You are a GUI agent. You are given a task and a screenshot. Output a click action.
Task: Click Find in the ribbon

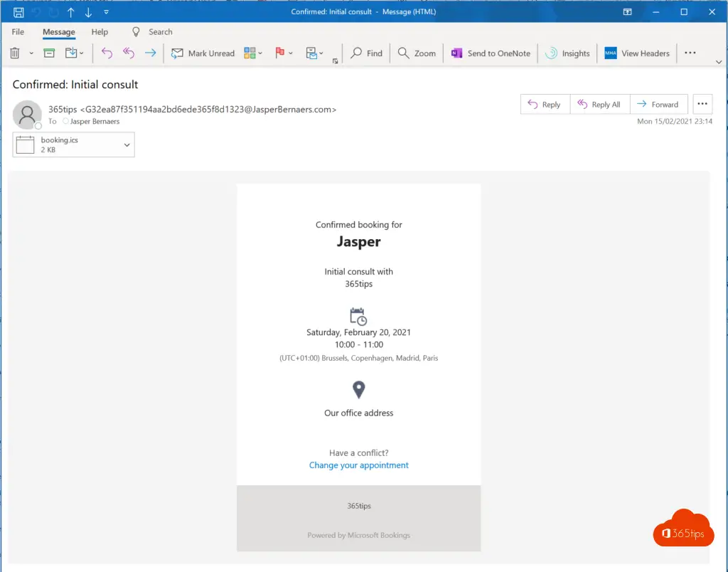tap(366, 53)
